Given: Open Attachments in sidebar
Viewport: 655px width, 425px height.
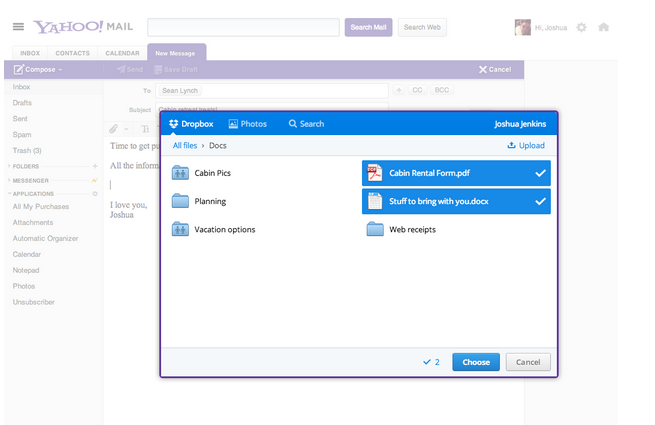Looking at the screenshot, I should point(33,222).
